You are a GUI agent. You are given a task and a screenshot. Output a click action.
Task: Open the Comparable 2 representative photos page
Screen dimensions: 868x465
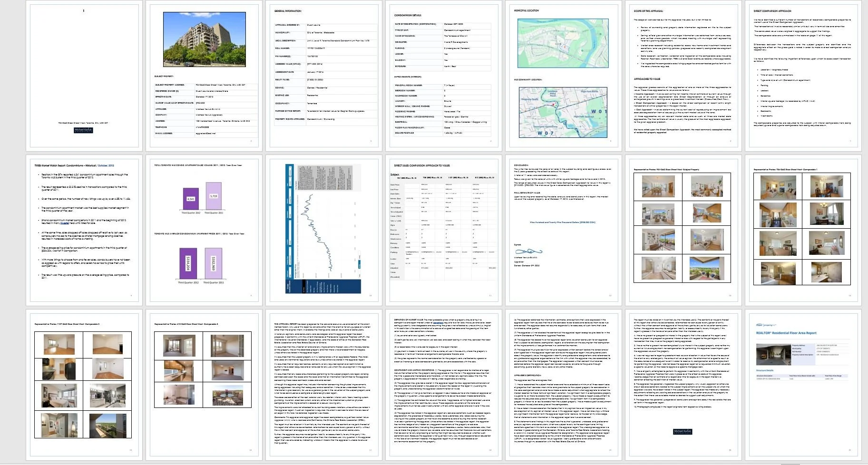click(x=84, y=384)
